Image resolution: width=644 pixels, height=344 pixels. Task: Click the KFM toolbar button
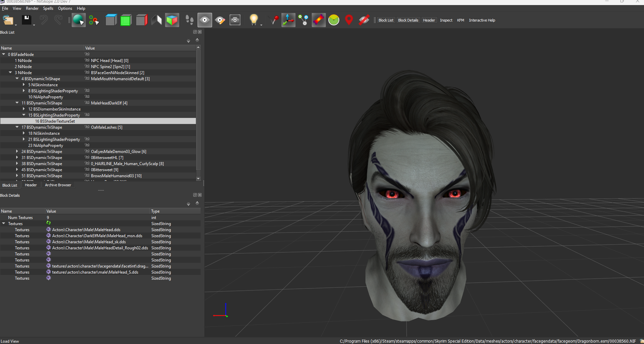point(461,20)
